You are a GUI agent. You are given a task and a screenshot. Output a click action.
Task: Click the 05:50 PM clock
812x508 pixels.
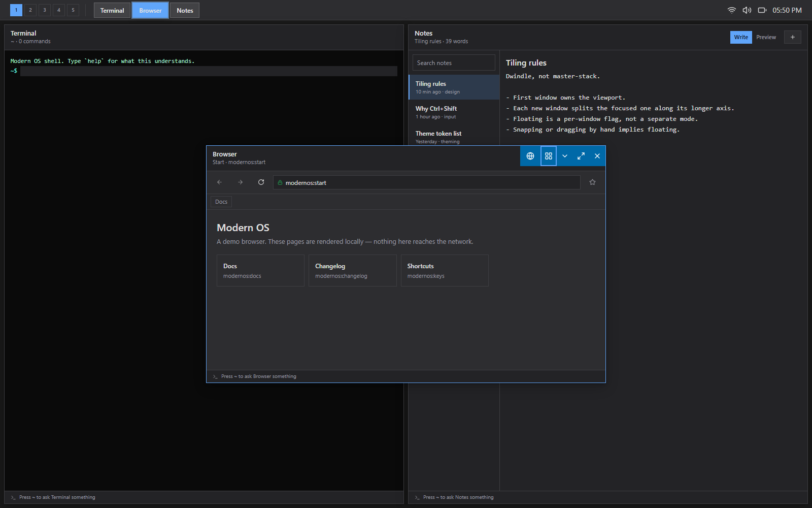tap(787, 10)
